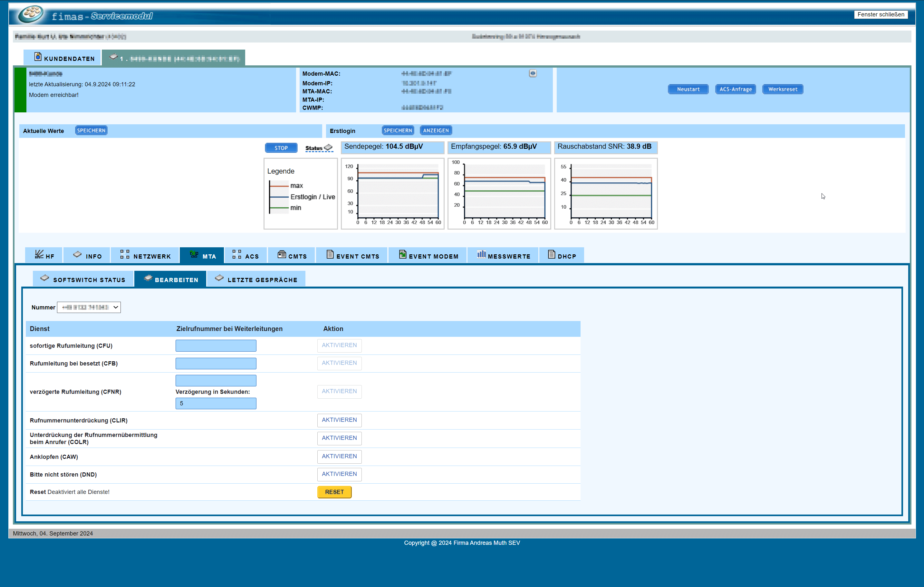Open the HF tab icon

coord(39,255)
